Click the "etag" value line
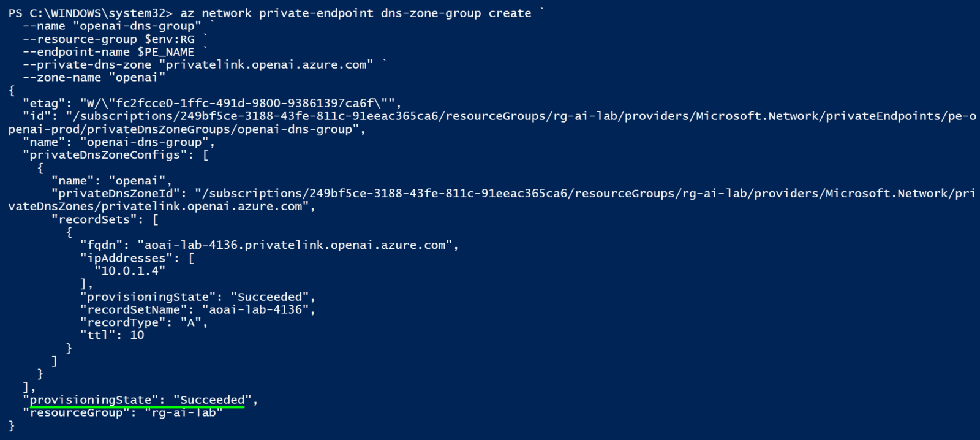 [x=212, y=103]
